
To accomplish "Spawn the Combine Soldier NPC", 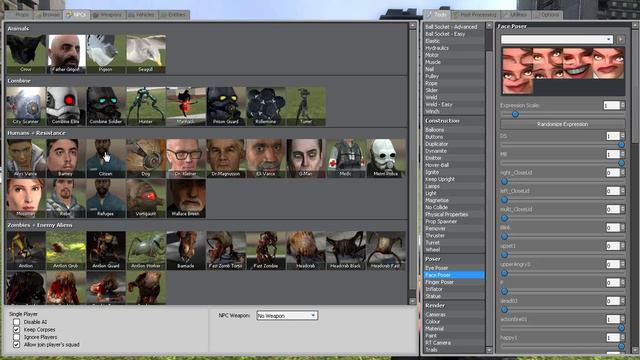I will (x=106, y=106).
